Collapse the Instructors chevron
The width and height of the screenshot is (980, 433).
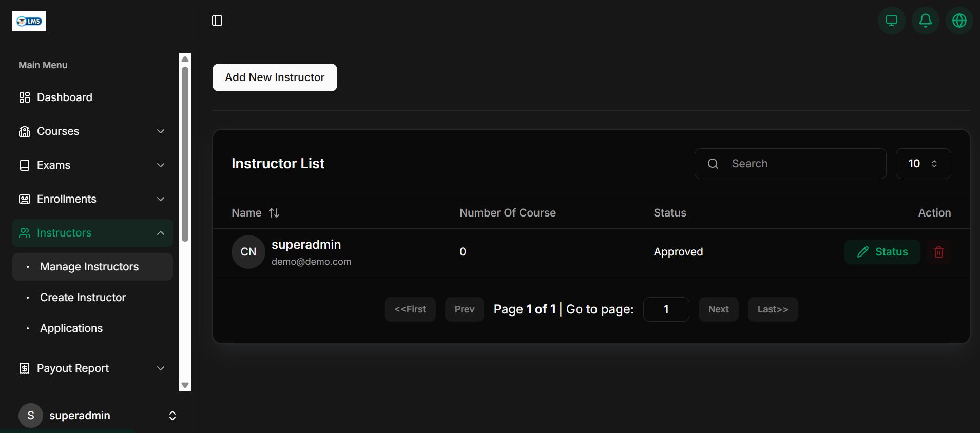pos(161,233)
